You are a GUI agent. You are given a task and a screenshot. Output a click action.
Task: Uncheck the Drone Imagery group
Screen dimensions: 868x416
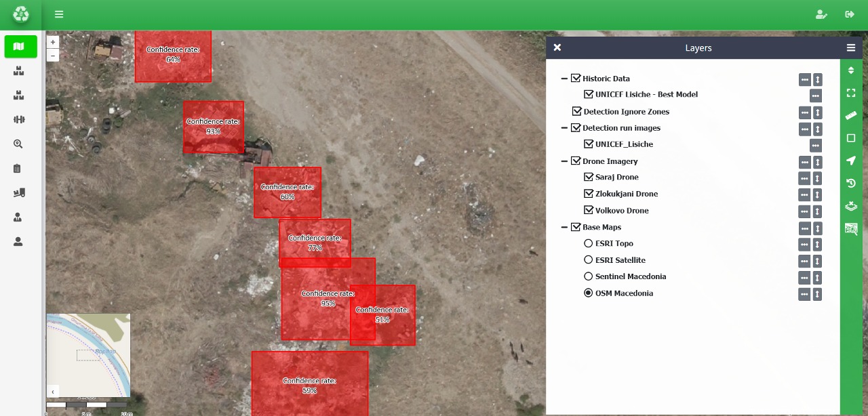(576, 161)
